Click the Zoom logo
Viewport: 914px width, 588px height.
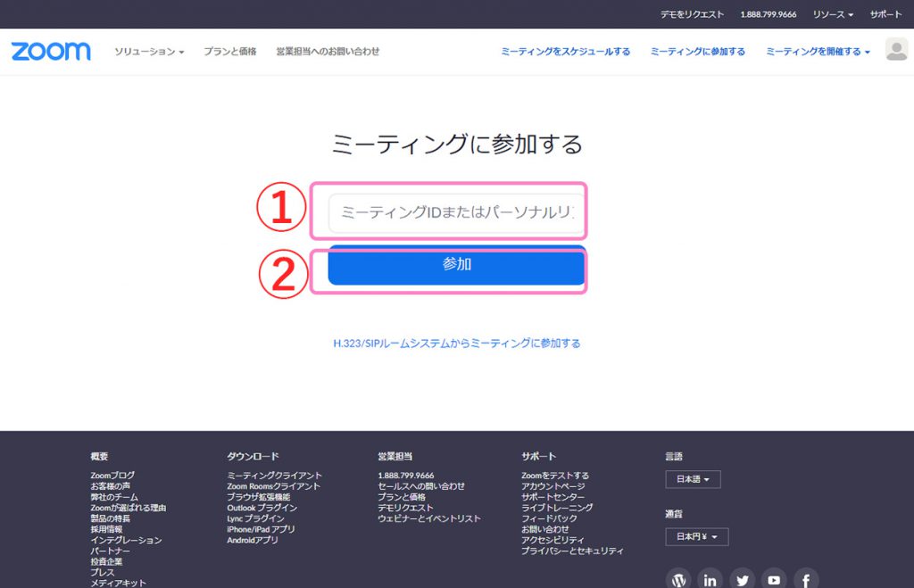pyautogui.click(x=51, y=51)
